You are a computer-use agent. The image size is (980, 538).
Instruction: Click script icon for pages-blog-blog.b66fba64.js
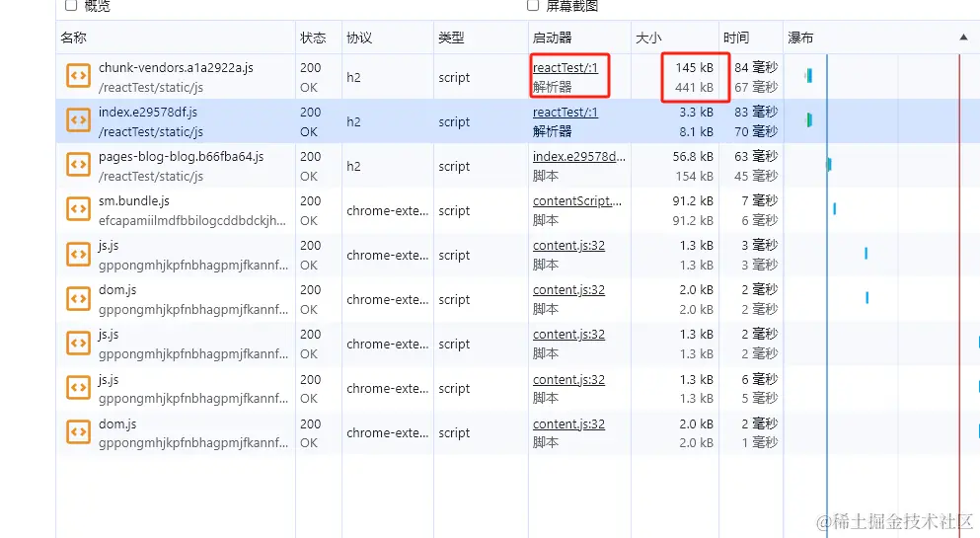(x=78, y=165)
